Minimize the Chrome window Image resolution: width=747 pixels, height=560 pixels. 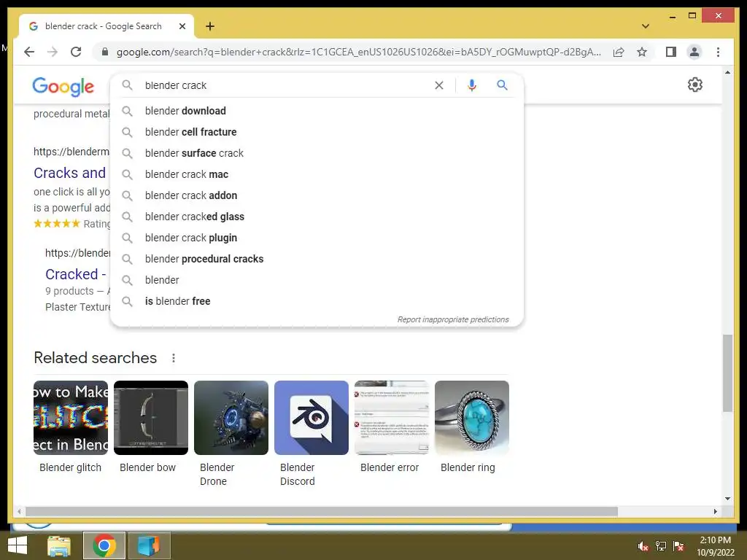tap(672, 16)
